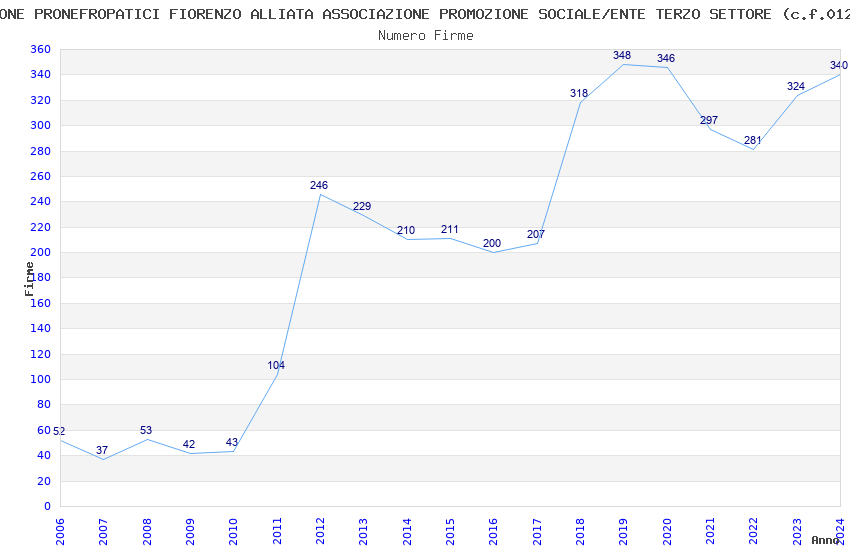The height and width of the screenshot is (550, 850).
Task: Click the x-axis year label 2012
Action: (x=320, y=532)
